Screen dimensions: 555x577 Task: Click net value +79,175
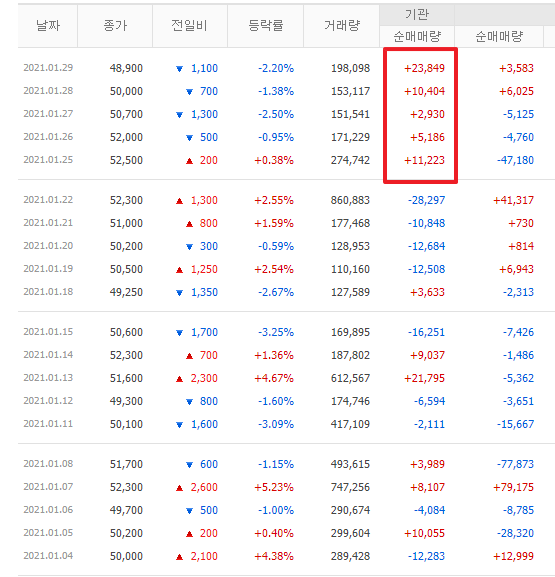point(513,487)
